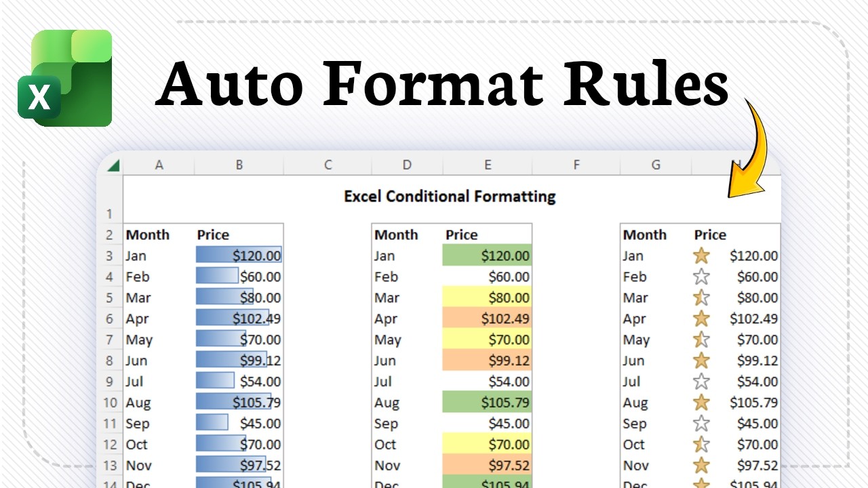Click 'Jan' in column A
This screenshot has height=488, width=868.
pos(136,256)
